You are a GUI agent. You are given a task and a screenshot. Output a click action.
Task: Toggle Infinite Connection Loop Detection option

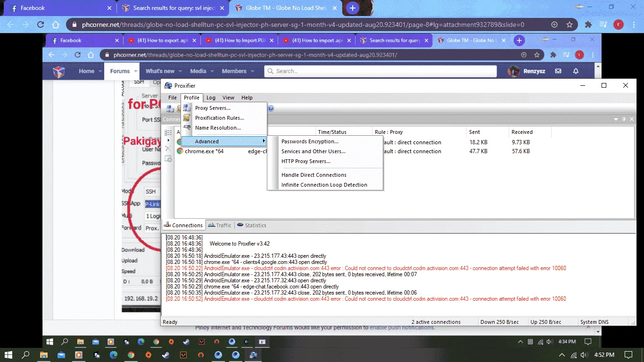coord(324,185)
